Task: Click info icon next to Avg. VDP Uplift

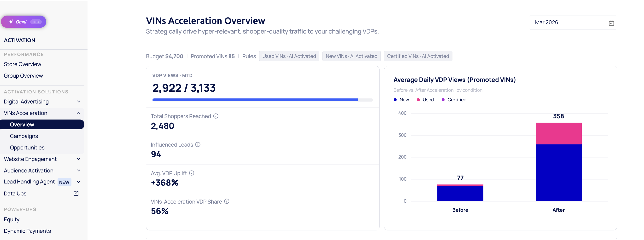Action: pyautogui.click(x=191, y=173)
